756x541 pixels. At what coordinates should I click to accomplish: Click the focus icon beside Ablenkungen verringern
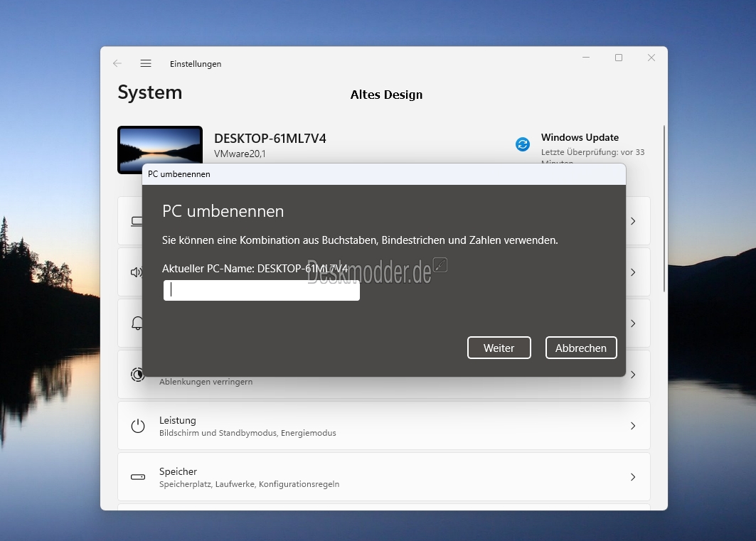tap(137, 375)
